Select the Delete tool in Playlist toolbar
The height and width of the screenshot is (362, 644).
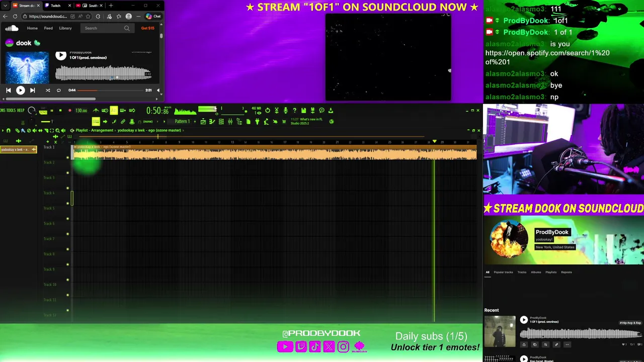click(x=29, y=130)
